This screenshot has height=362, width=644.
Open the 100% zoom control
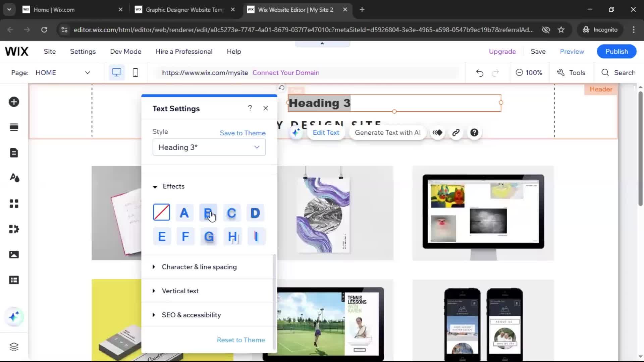click(x=529, y=73)
